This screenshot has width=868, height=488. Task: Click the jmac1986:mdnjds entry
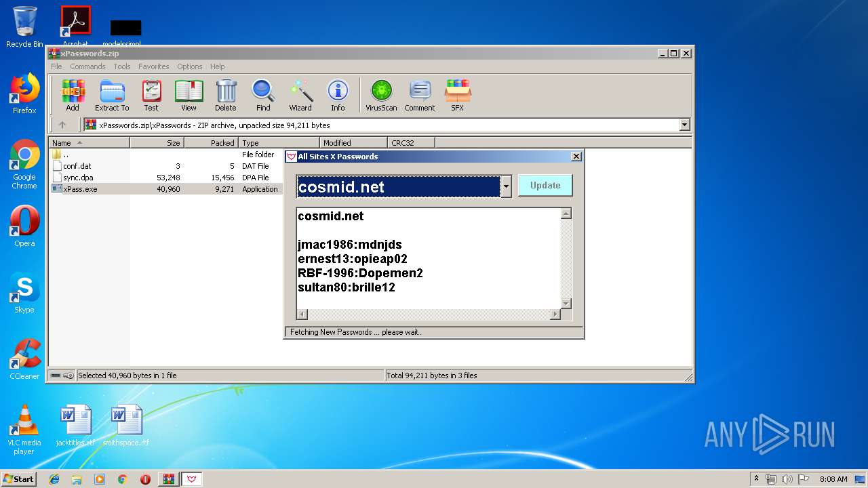[350, 245]
